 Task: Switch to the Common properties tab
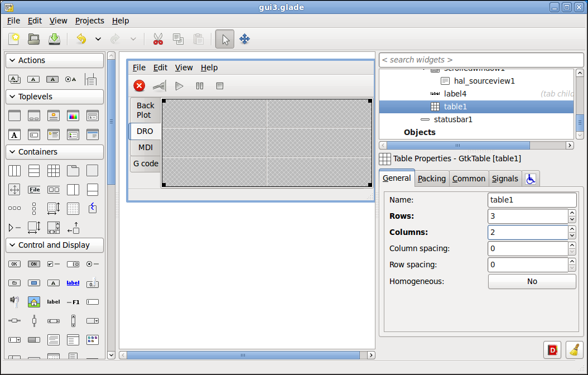[469, 179]
